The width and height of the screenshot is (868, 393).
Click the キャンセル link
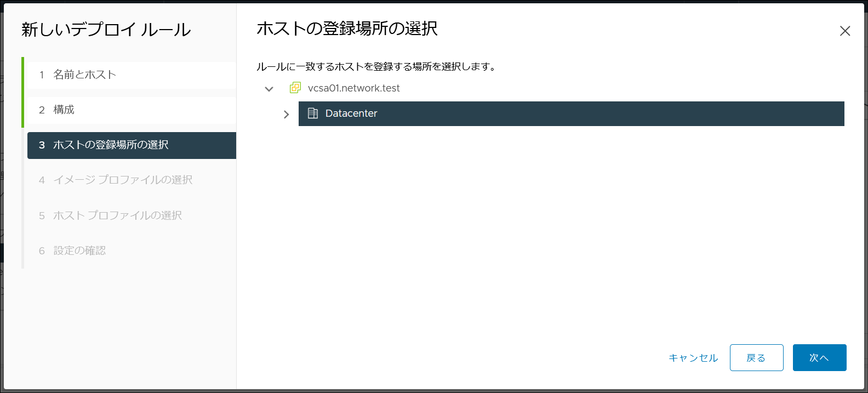tap(693, 358)
